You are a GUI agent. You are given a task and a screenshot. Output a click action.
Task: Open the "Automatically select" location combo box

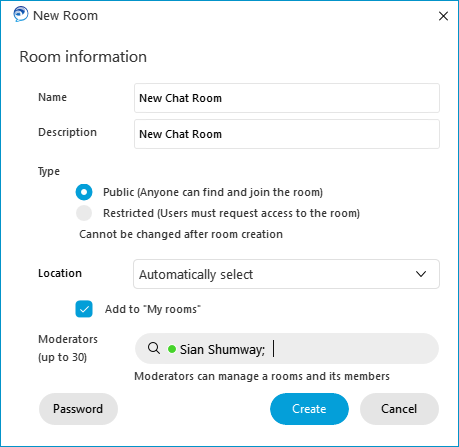[x=286, y=274]
